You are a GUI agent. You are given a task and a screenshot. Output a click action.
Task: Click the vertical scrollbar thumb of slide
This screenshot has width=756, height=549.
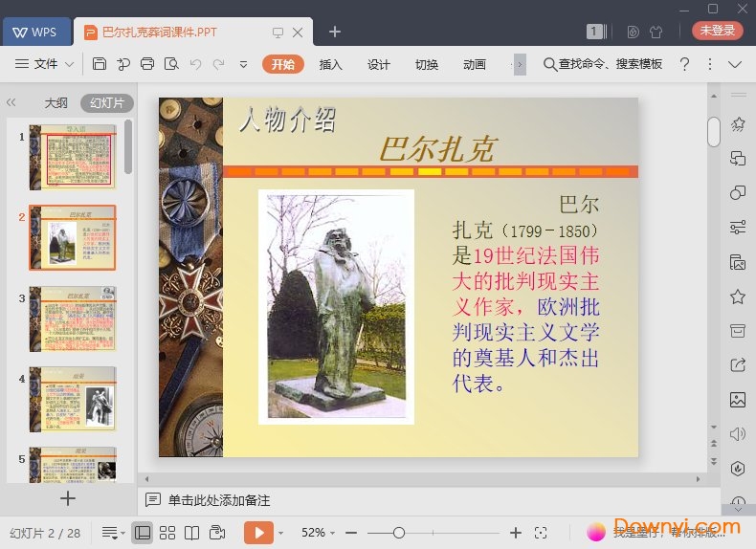[714, 131]
